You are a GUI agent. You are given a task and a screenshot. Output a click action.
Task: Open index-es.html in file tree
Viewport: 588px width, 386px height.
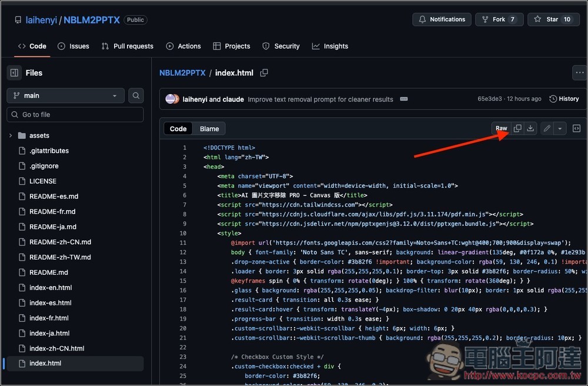(x=50, y=302)
